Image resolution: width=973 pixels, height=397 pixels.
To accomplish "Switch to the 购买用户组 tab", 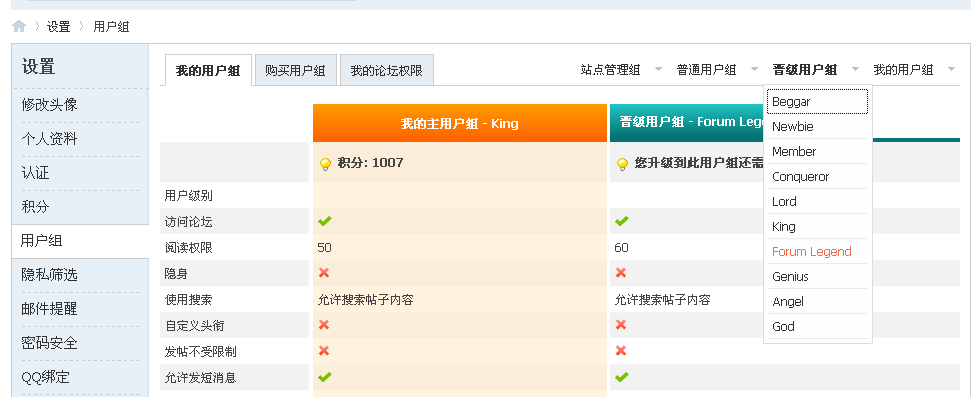I will [295, 70].
